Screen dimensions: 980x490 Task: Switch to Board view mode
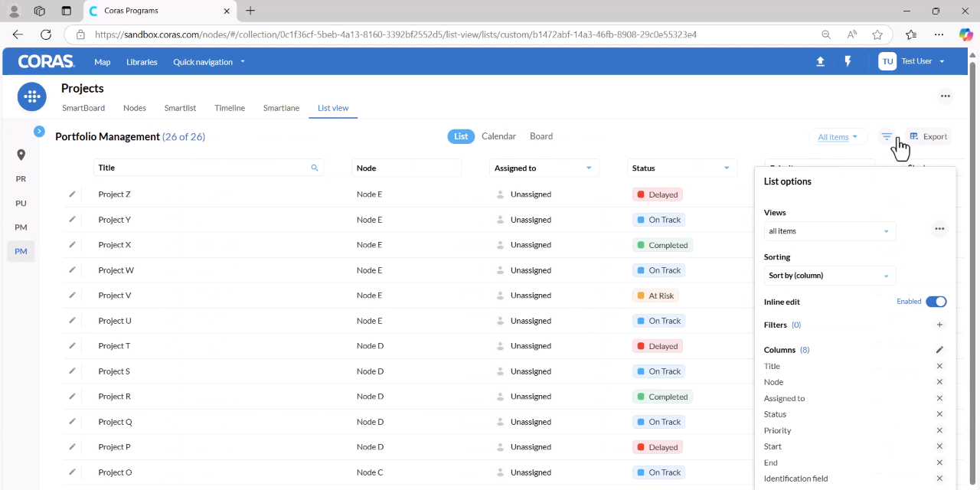(x=541, y=136)
